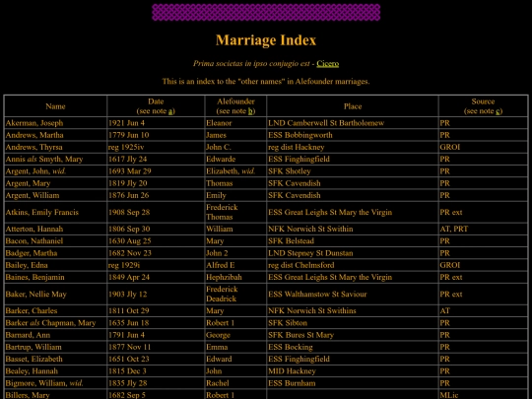Click the Marriage Index heading
Screen dimensions: 532x399
click(x=266, y=40)
